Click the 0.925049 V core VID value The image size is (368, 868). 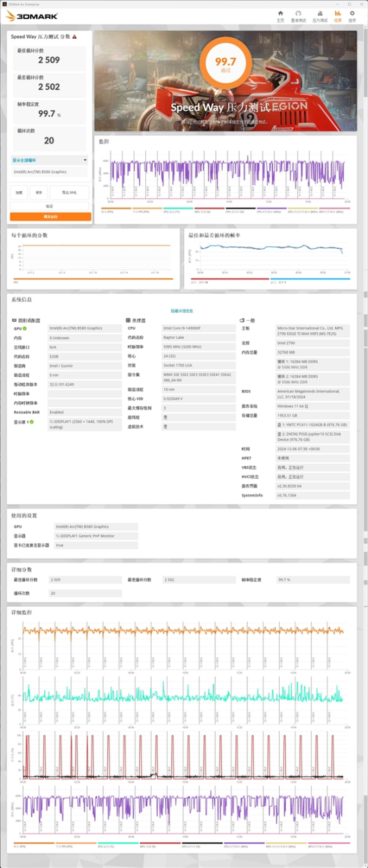(x=199, y=398)
